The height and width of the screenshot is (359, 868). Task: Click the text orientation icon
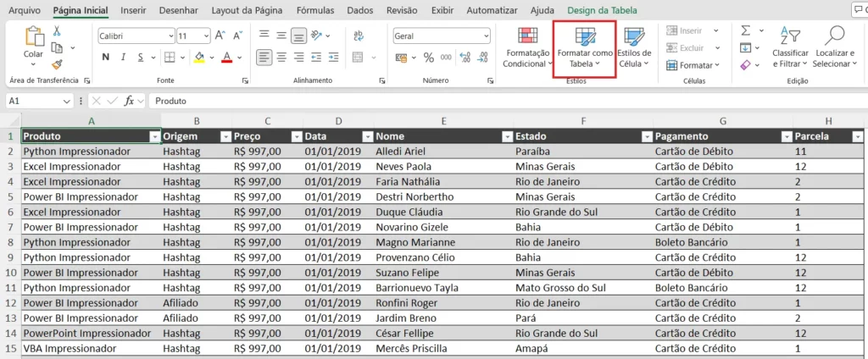click(x=317, y=36)
